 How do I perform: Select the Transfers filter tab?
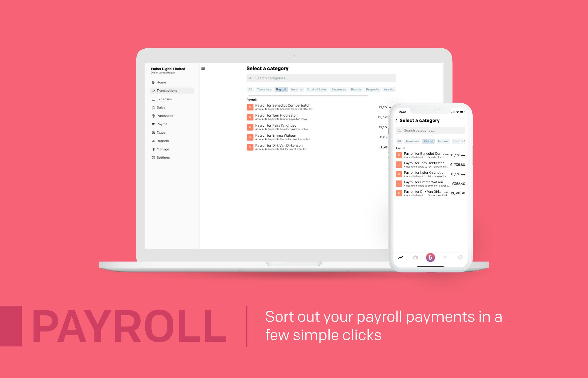pyautogui.click(x=263, y=89)
